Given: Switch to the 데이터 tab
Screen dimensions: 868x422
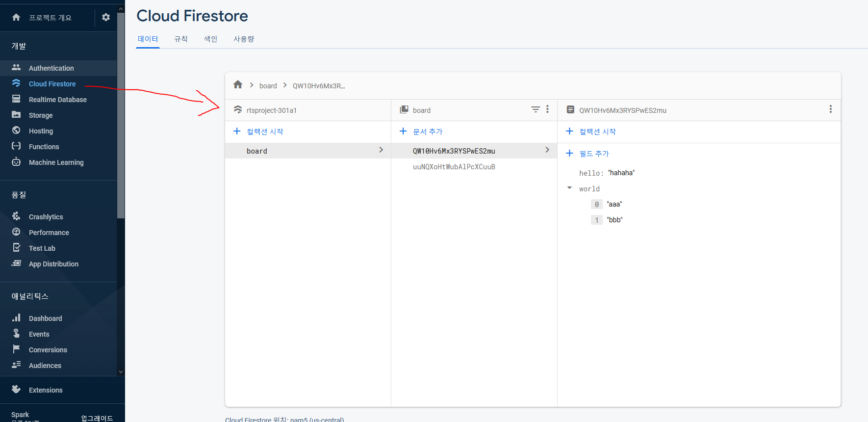Looking at the screenshot, I should pyautogui.click(x=148, y=39).
